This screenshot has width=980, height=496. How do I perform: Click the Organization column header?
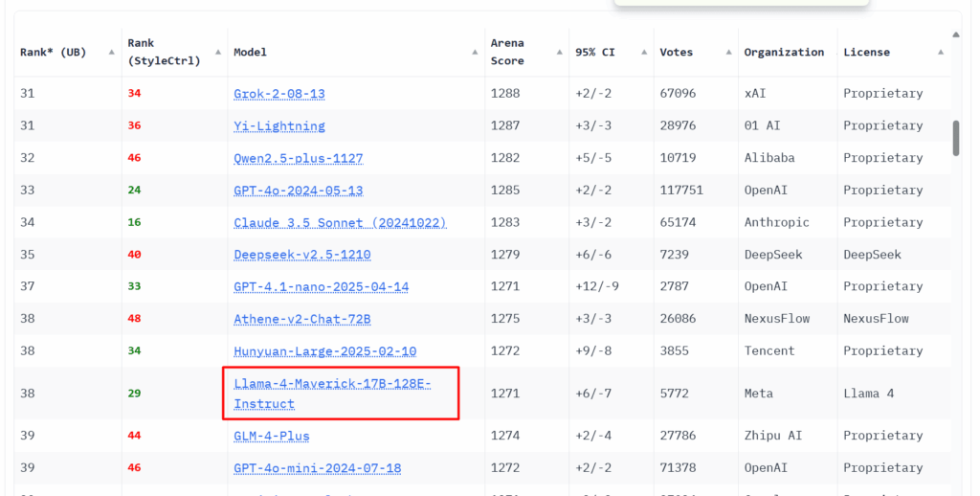point(784,52)
